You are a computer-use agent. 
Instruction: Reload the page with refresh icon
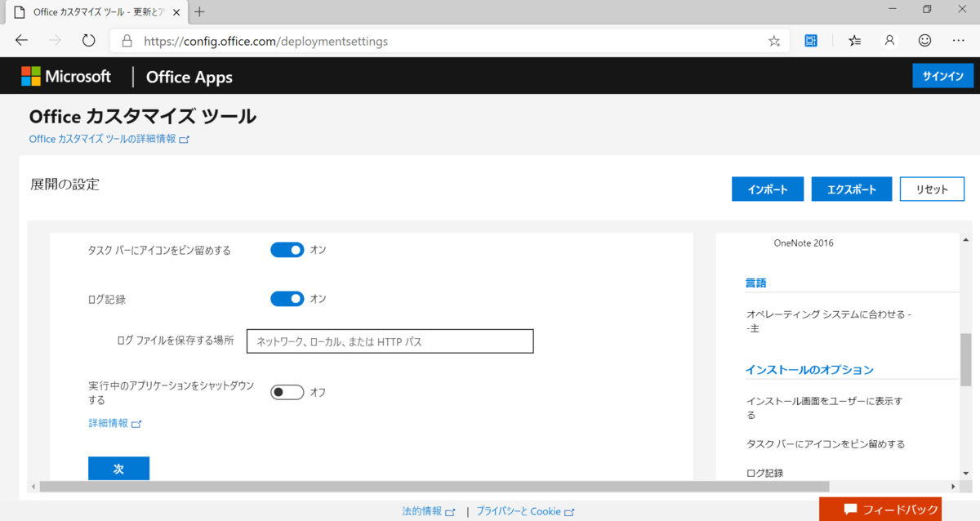coord(89,40)
